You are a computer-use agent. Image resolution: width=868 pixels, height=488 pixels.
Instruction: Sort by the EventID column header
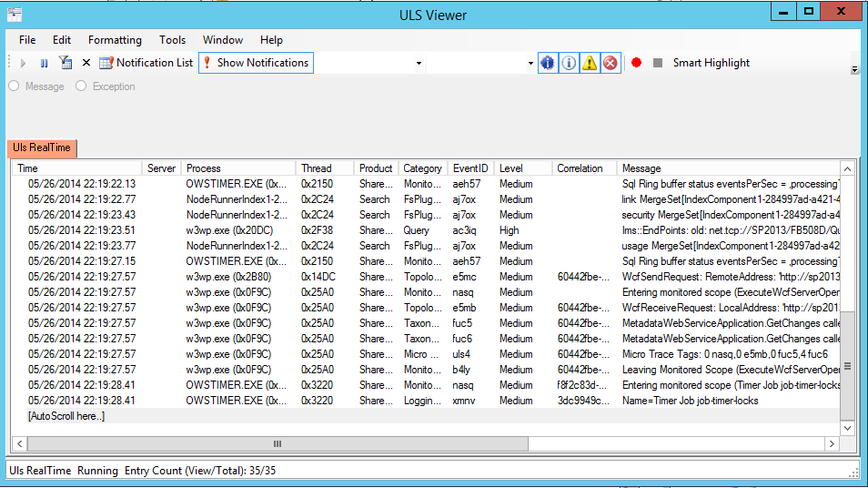(470, 168)
